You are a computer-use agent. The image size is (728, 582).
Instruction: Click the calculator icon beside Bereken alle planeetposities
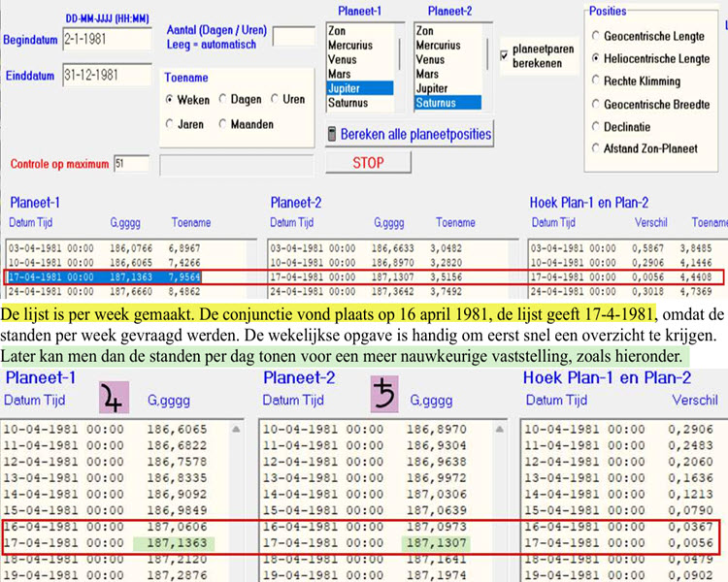pos(332,134)
